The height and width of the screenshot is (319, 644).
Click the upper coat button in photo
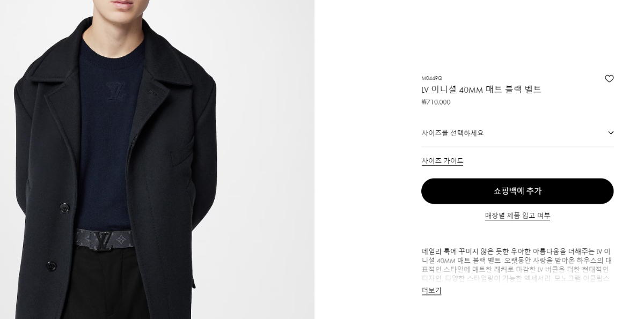[64, 207]
